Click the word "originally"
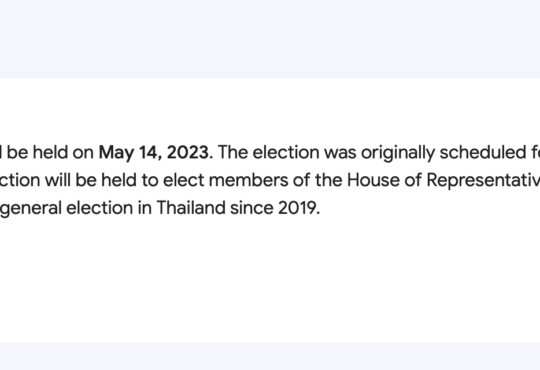The image size is (540, 370). (x=398, y=153)
